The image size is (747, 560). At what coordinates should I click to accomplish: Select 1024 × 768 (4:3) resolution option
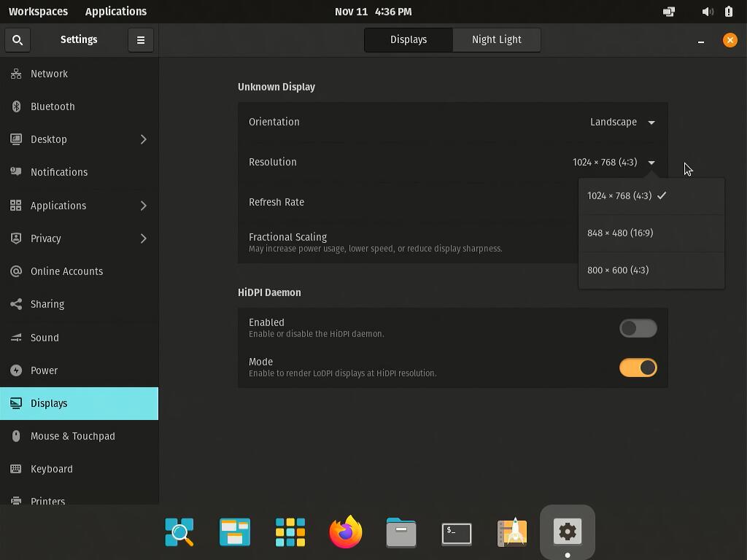coord(651,195)
